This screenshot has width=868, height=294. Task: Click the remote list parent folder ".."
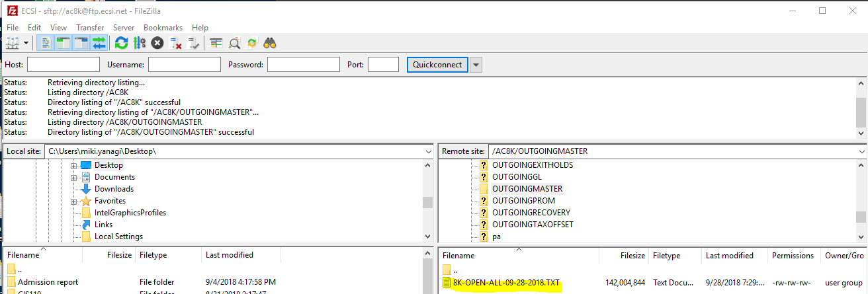[x=449, y=270]
